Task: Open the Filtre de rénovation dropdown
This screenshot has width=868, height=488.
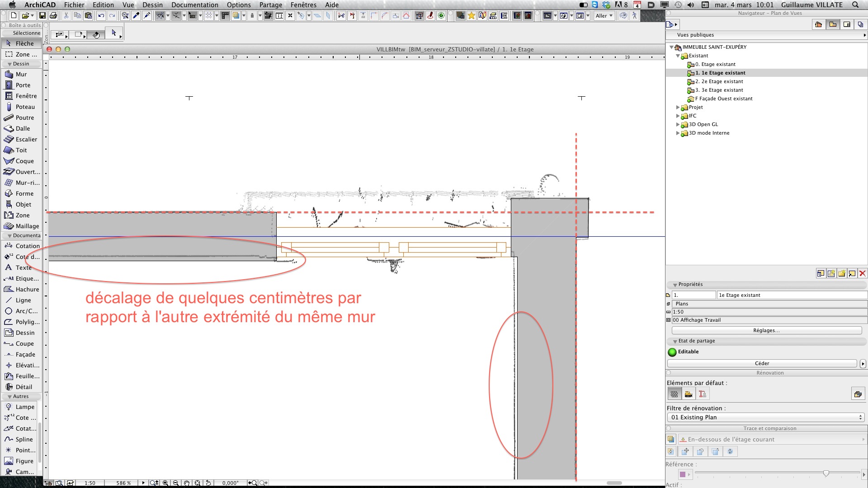Action: 766,418
